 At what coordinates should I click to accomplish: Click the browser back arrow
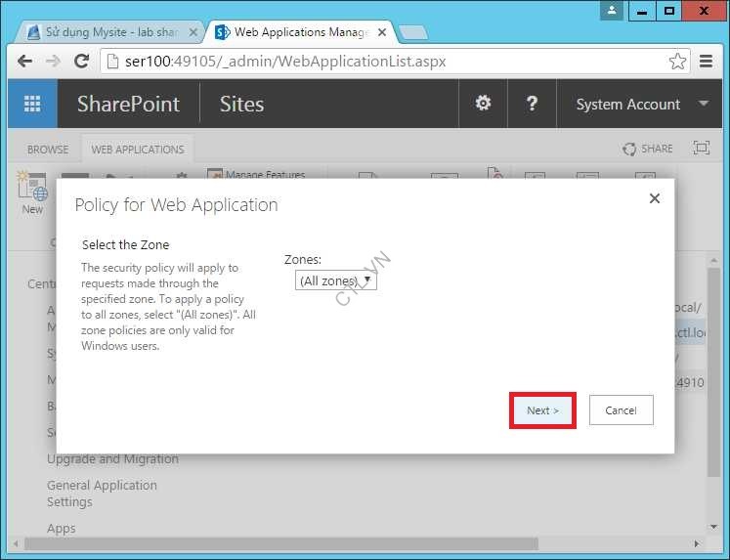pos(25,62)
